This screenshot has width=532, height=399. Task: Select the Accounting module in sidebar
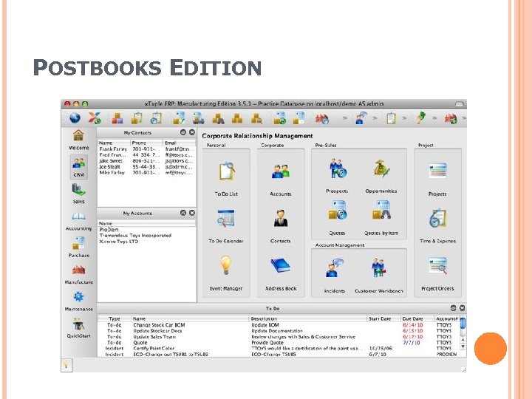click(79, 221)
